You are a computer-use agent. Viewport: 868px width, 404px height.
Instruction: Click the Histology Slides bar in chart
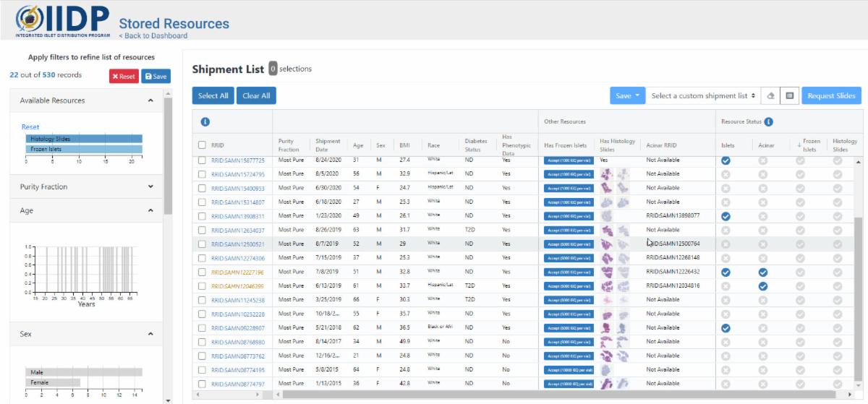tap(84, 139)
